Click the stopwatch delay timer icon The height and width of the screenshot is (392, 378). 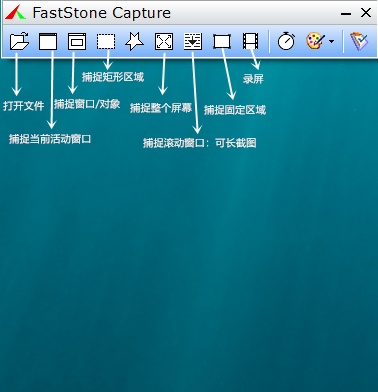click(x=286, y=41)
